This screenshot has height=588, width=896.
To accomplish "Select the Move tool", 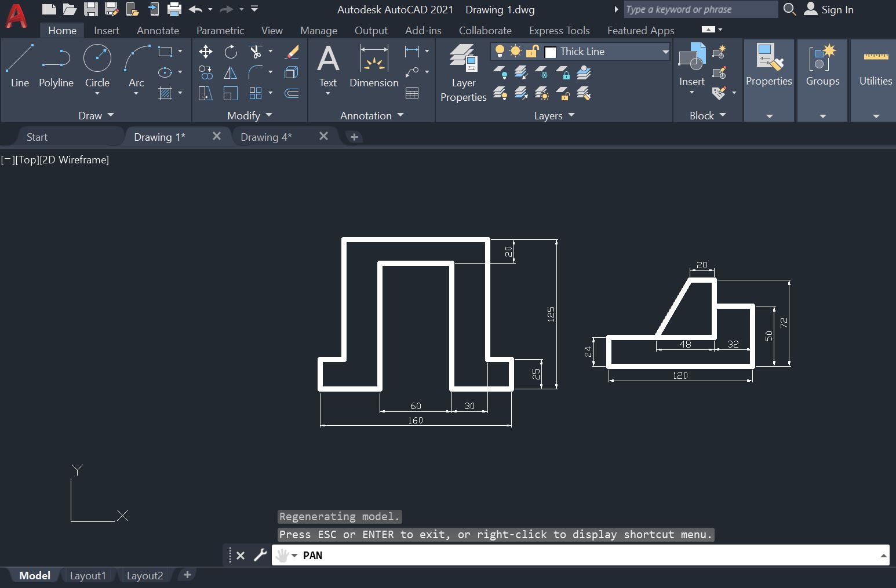I will (205, 51).
